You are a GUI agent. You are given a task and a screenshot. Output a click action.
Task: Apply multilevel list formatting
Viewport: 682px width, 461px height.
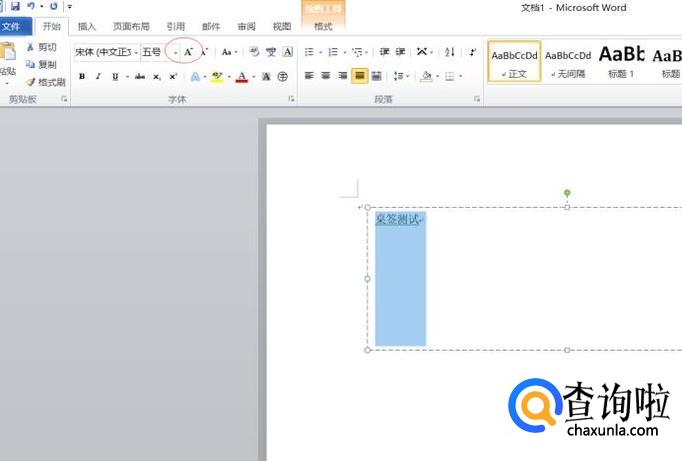(358, 52)
